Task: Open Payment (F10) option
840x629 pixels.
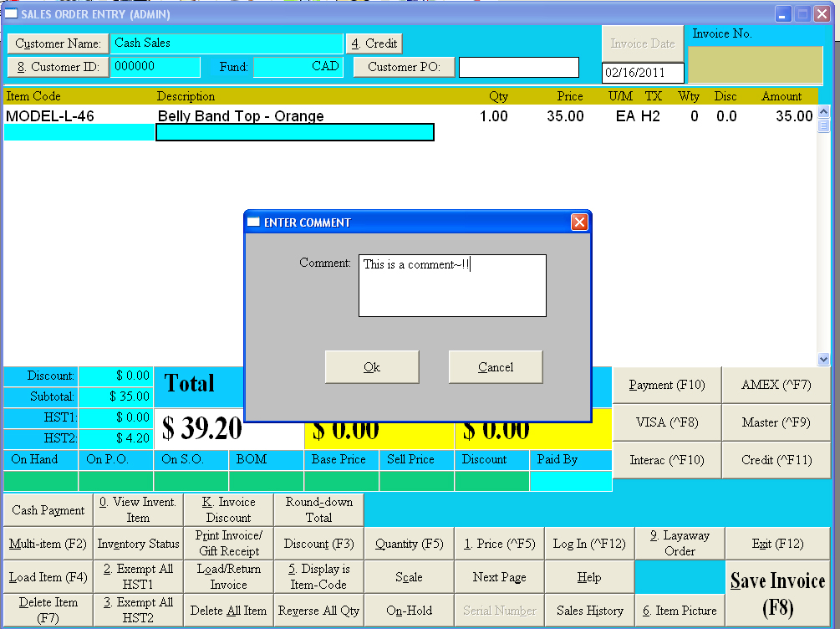Action: click(667, 386)
